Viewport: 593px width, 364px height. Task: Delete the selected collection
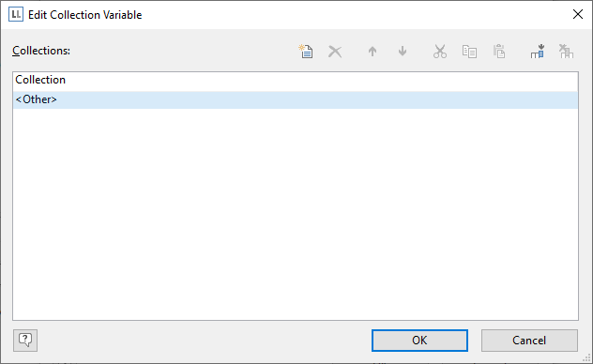point(335,52)
